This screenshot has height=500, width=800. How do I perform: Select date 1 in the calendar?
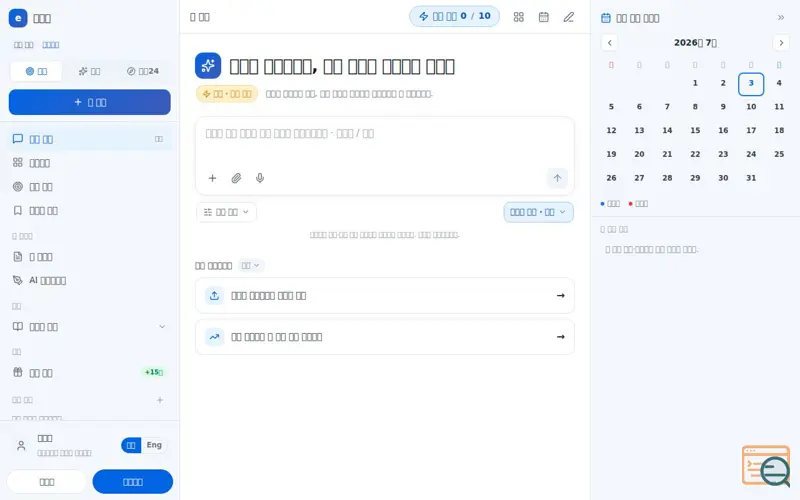point(695,83)
